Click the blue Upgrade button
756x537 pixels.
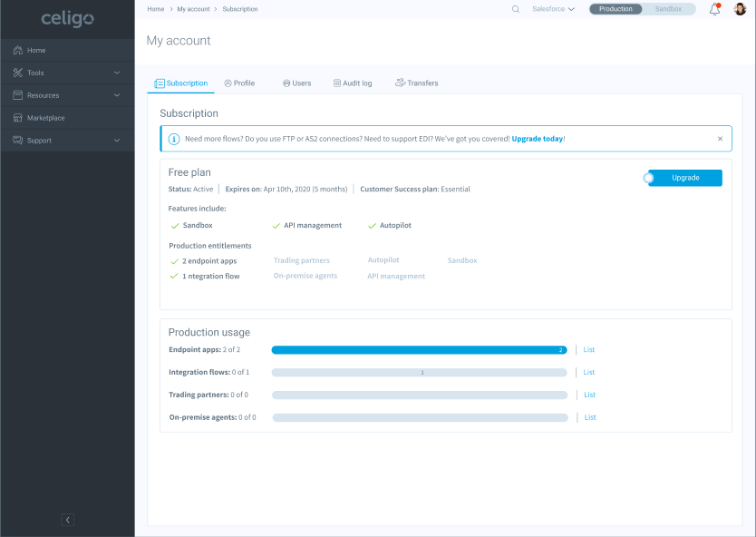[x=685, y=178]
